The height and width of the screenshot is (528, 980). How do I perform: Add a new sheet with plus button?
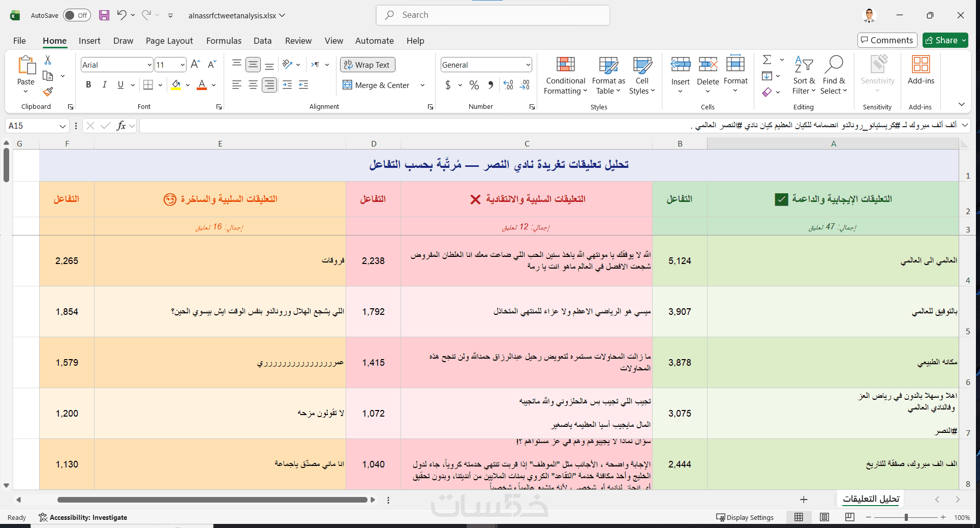804,500
